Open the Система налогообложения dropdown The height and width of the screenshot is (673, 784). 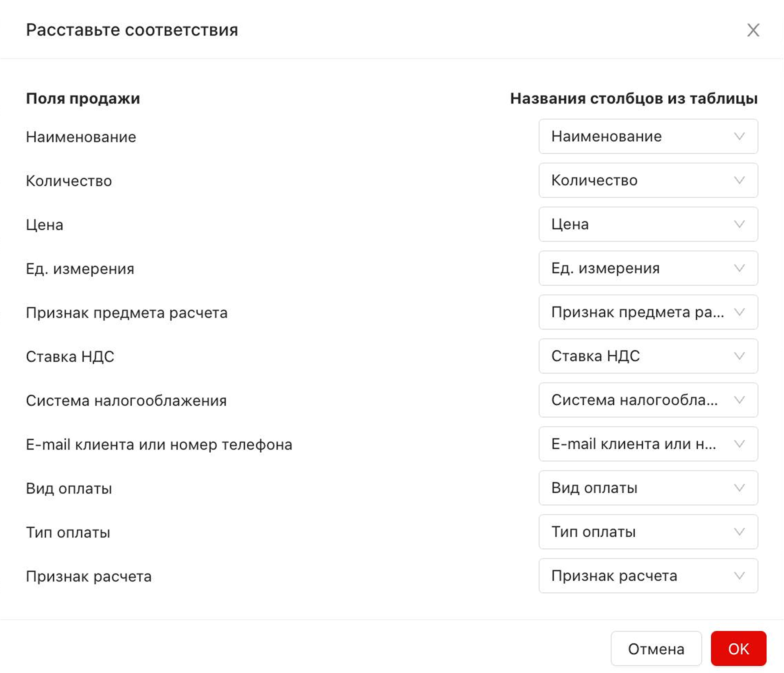tap(648, 400)
